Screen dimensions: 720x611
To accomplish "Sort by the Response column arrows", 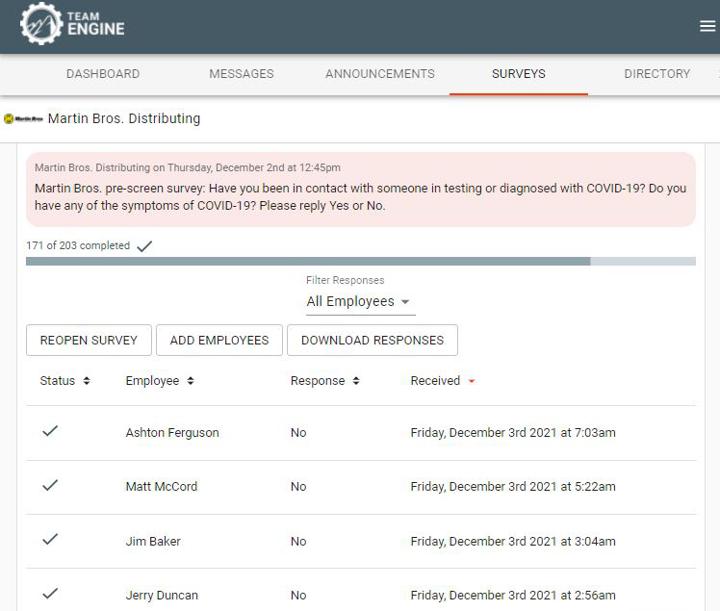I will 356,381.
